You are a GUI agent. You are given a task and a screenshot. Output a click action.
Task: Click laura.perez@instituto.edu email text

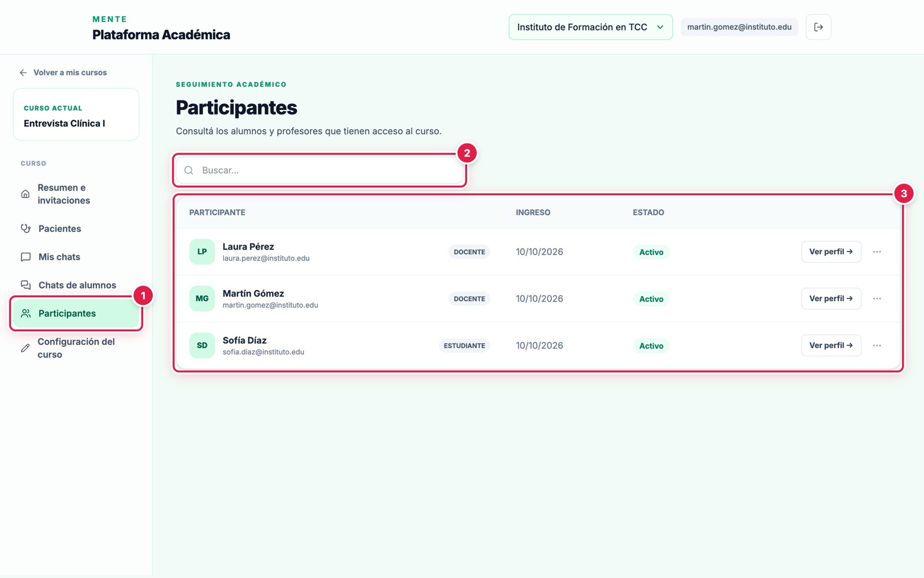[266, 258]
